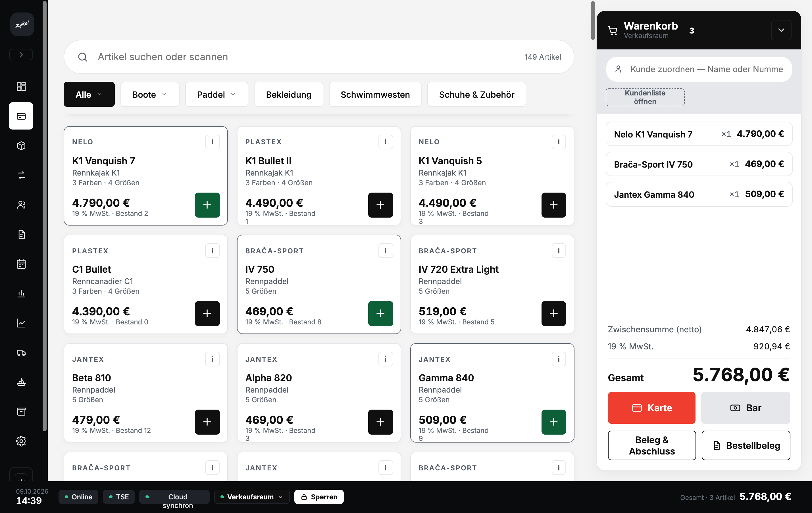Image resolution: width=812 pixels, height=513 pixels.
Task: Focus the Kunde zuordnen input field
Action: point(699,69)
